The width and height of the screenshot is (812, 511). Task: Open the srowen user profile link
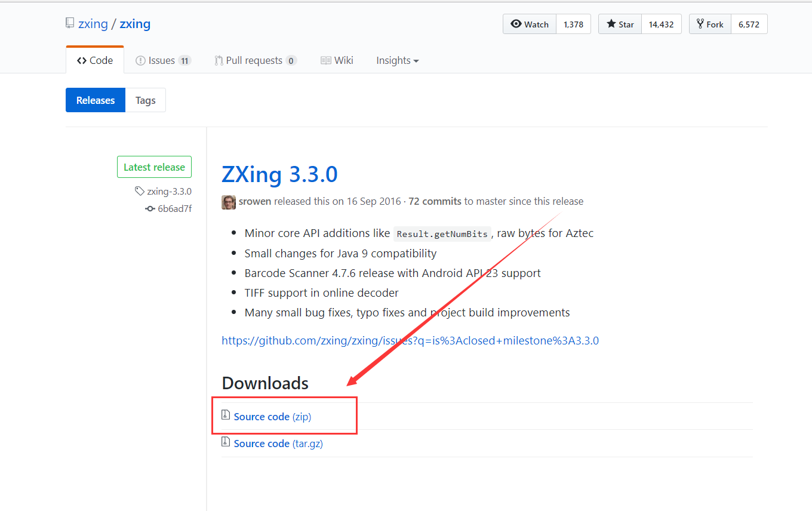tap(255, 202)
